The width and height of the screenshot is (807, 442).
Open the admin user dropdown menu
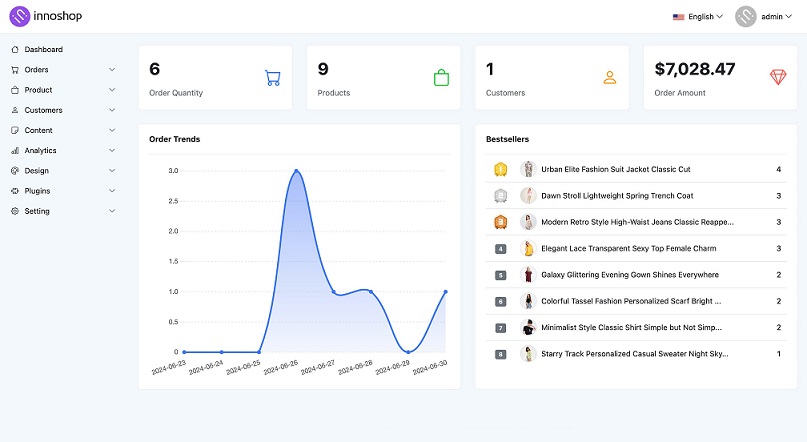[x=776, y=17]
